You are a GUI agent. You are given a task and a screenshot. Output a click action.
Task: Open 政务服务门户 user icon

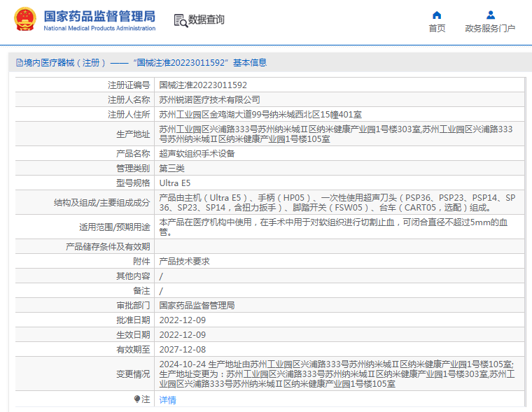[x=490, y=15]
